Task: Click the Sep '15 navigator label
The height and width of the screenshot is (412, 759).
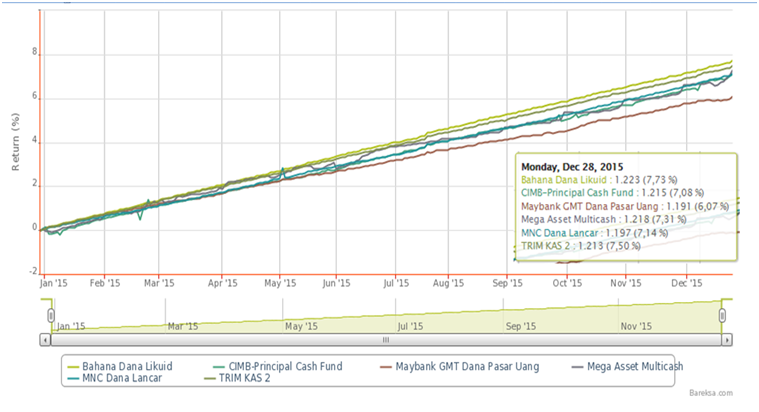Action: click(520, 326)
